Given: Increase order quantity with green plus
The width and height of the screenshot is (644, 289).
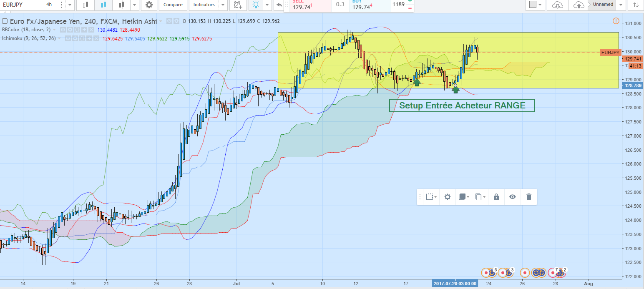Looking at the screenshot, I should coord(410,2).
